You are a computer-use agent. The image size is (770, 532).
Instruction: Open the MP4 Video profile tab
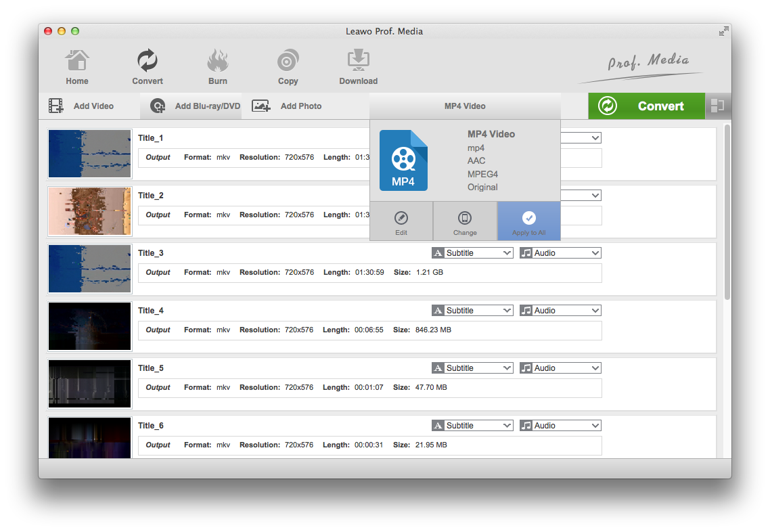point(465,106)
